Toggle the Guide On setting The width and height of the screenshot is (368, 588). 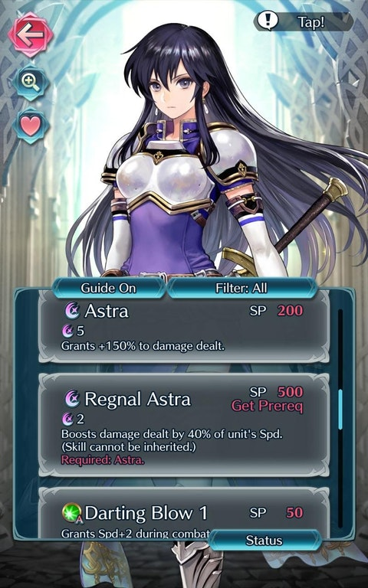[x=109, y=288]
